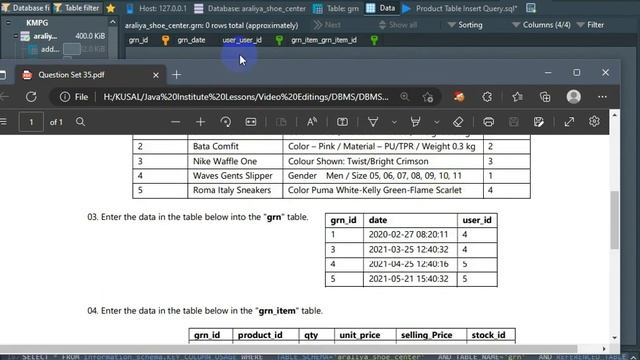Start Read aloud for the PDF
The height and width of the screenshot is (360, 640).
(312, 122)
